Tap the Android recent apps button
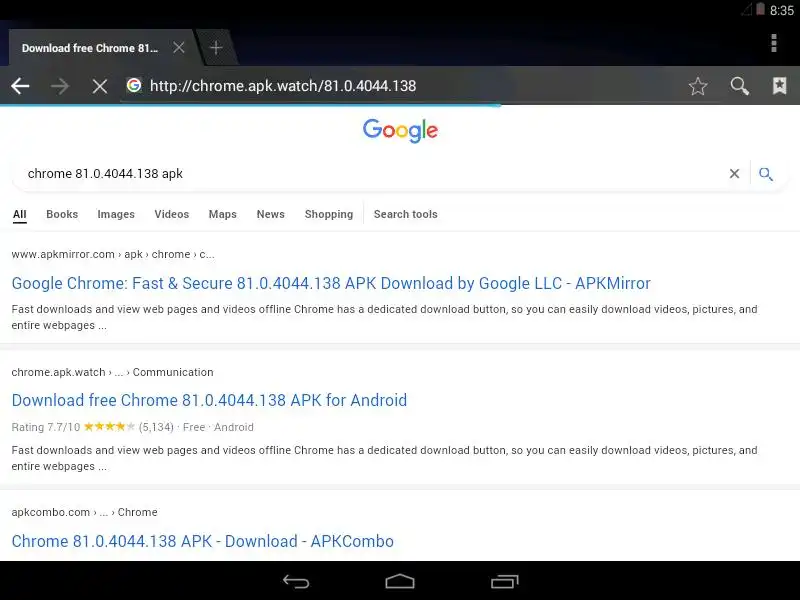Image resolution: width=800 pixels, height=600 pixels. point(505,581)
